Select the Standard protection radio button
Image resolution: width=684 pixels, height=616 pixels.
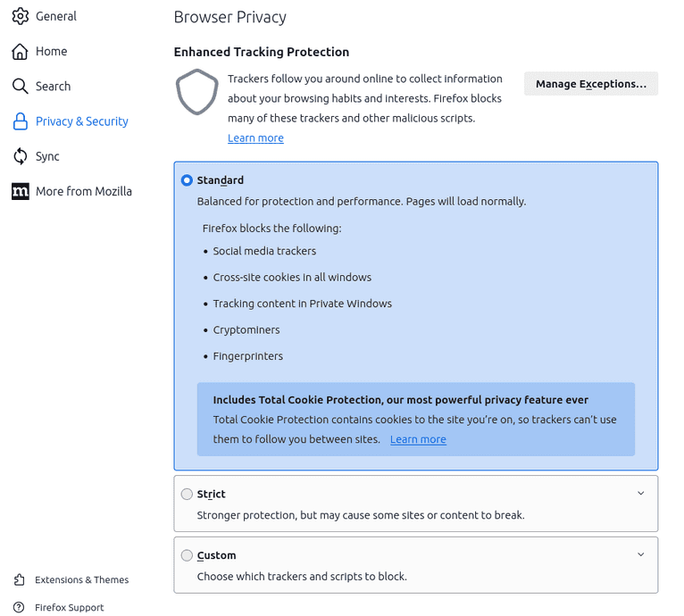pyautogui.click(x=187, y=180)
